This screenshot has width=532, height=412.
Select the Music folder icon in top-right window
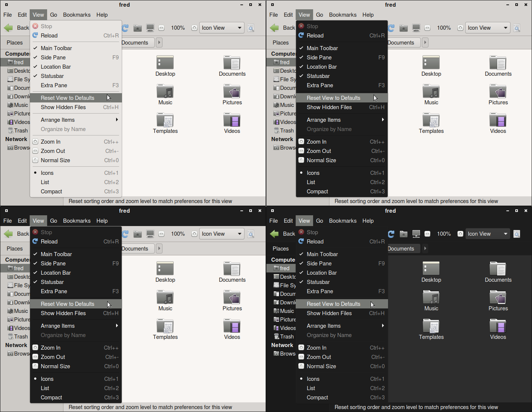tap(431, 91)
